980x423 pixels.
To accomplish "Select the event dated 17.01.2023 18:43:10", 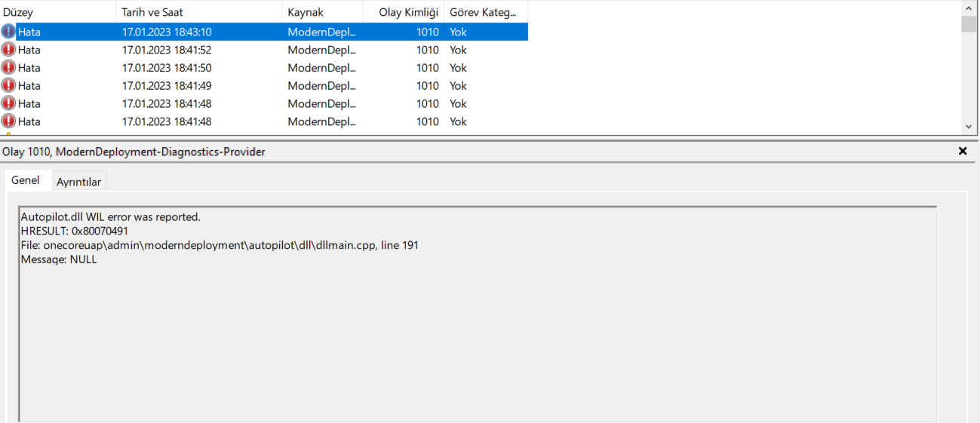I will 264,32.
